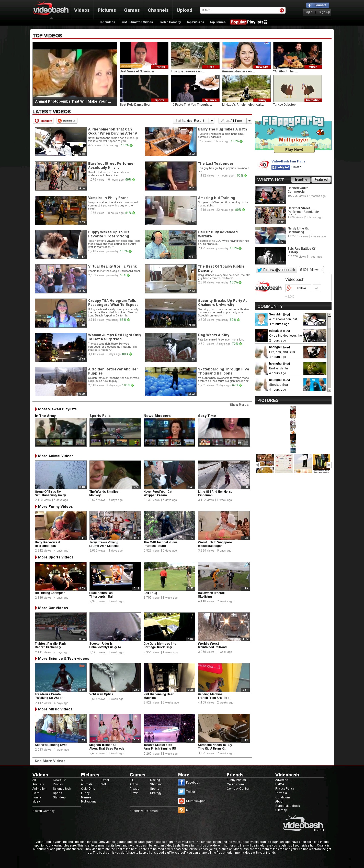Click the Stumble Us button
The width and height of the screenshot is (364, 868).
[67, 121]
